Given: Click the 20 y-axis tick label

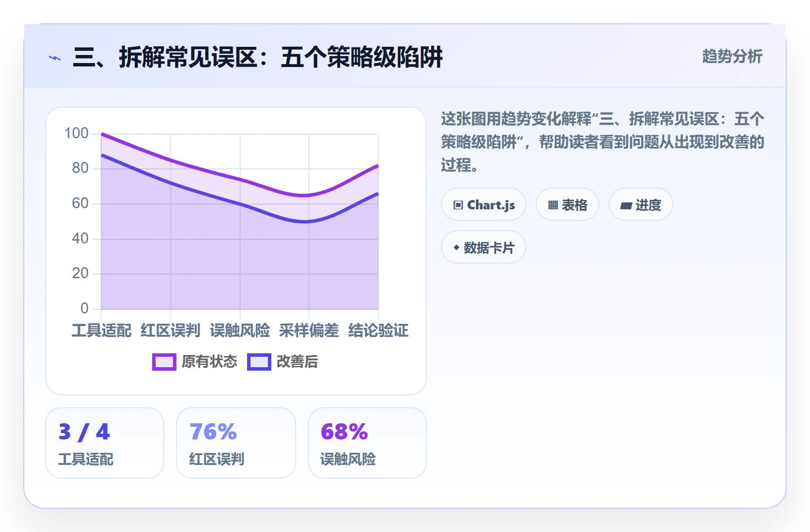Looking at the screenshot, I should (x=80, y=274).
